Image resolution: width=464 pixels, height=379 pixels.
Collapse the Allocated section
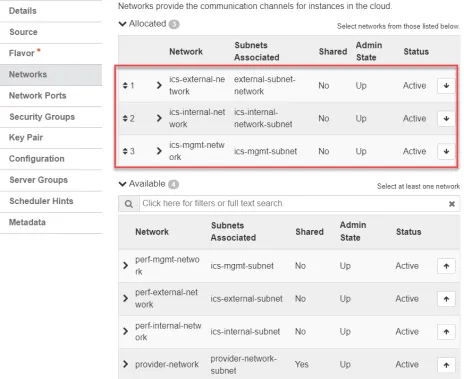[123, 24]
